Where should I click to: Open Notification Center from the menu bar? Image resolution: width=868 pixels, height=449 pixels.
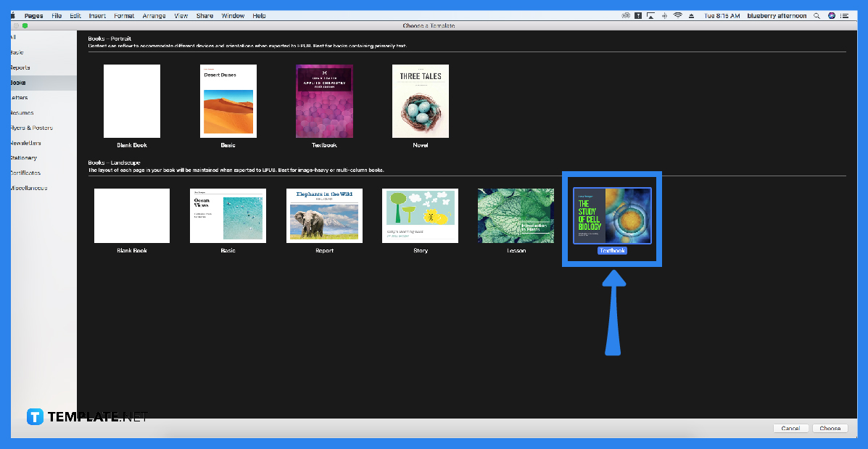846,15
